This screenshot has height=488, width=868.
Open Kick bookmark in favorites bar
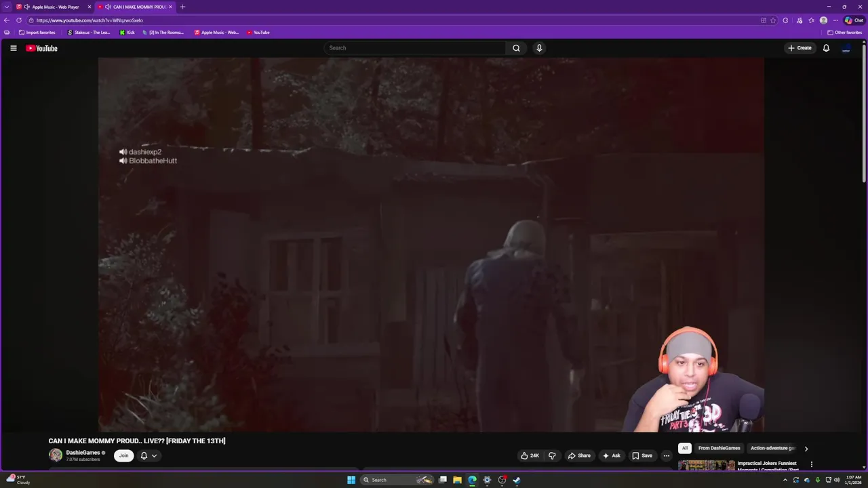[x=127, y=33]
